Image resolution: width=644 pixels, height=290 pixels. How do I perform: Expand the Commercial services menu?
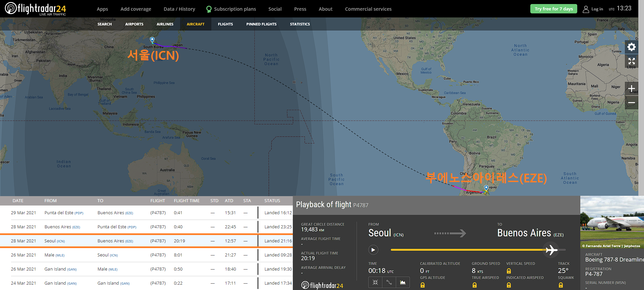click(x=368, y=9)
